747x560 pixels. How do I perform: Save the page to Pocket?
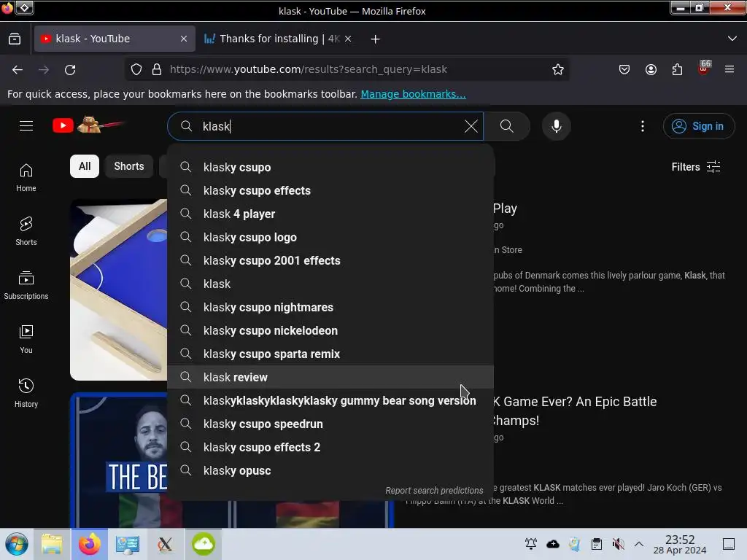pyautogui.click(x=624, y=69)
